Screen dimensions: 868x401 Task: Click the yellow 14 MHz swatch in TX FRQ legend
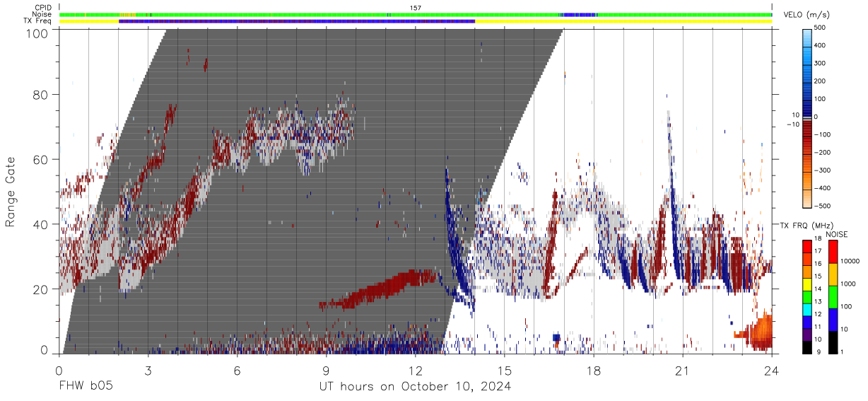[807, 284]
